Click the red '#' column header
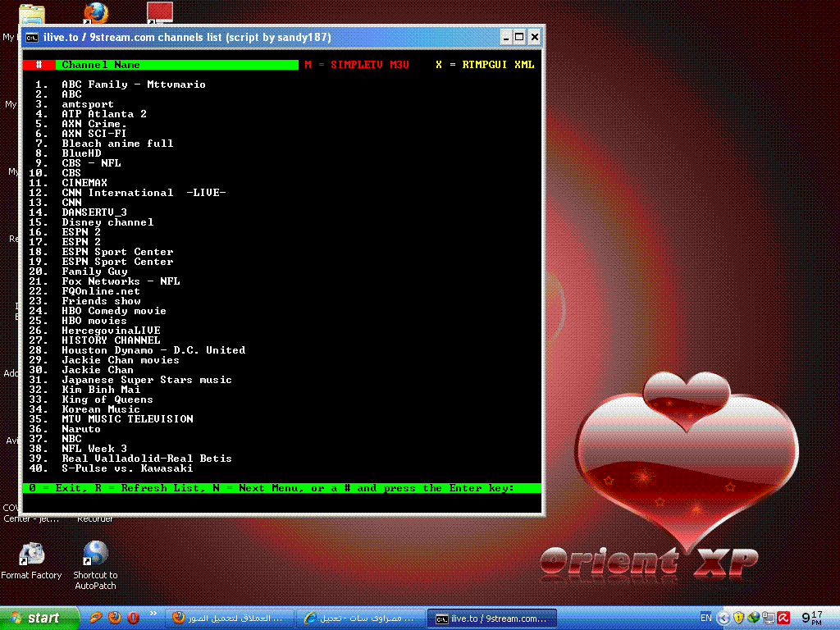The image size is (840, 630). pos(39,65)
